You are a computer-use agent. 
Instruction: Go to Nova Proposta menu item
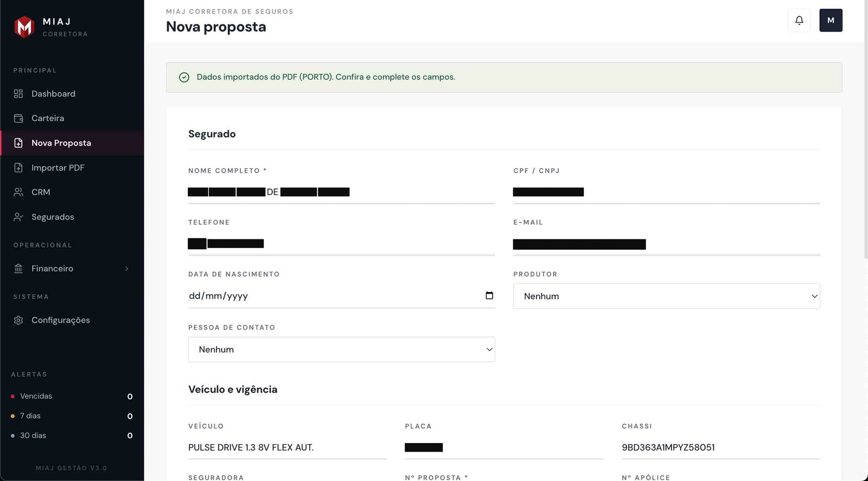(61, 143)
